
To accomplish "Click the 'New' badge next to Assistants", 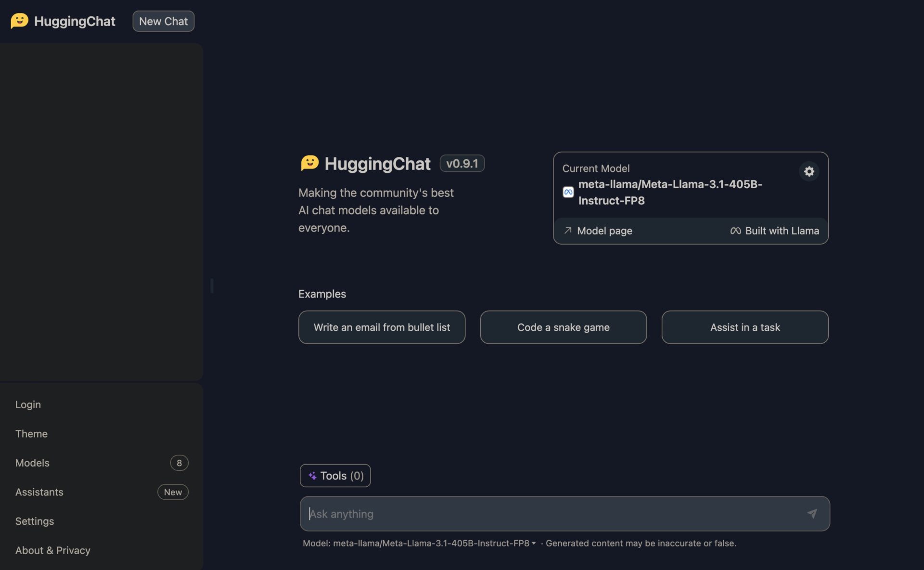I will click(173, 492).
